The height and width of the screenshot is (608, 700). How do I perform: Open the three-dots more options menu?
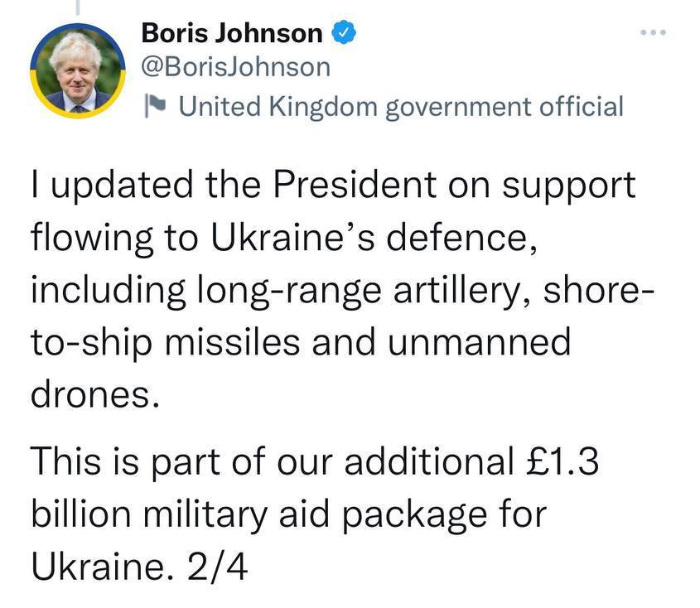pos(653,33)
